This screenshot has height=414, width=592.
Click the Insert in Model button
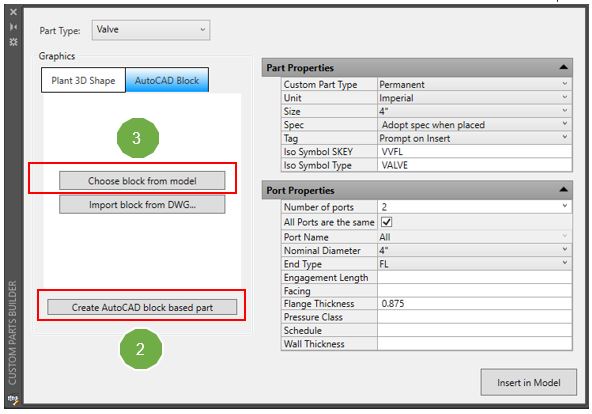coord(529,382)
